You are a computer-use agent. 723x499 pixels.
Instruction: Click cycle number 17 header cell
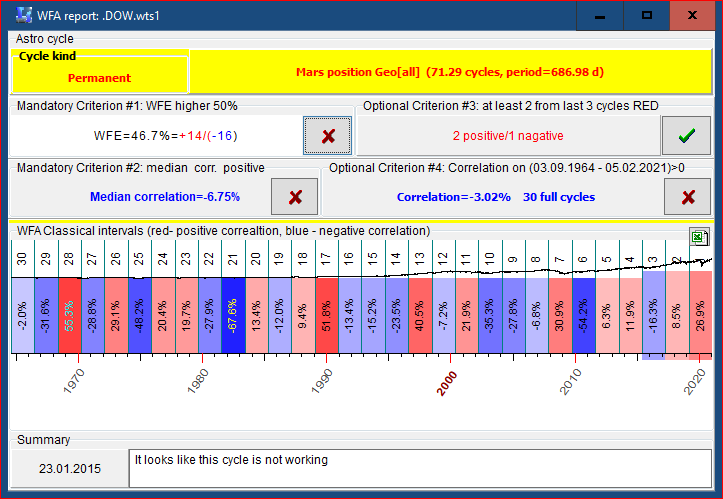coord(326,259)
